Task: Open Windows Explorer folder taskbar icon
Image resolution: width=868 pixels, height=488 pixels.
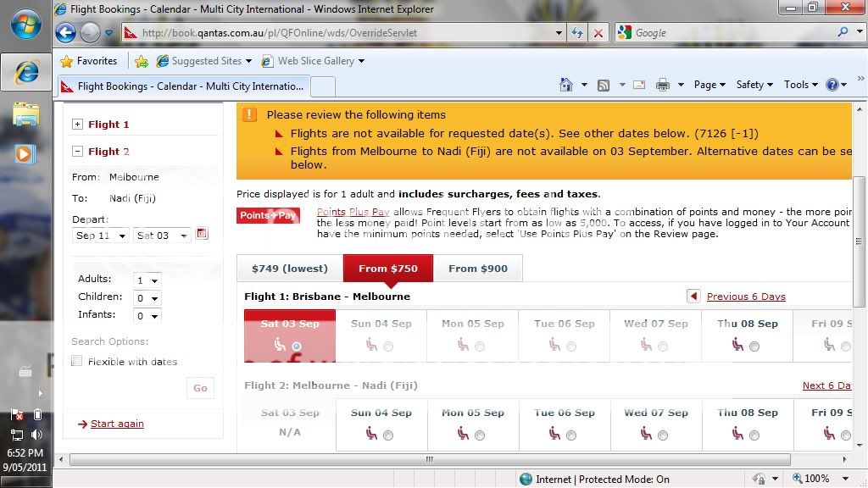Action: [x=26, y=114]
